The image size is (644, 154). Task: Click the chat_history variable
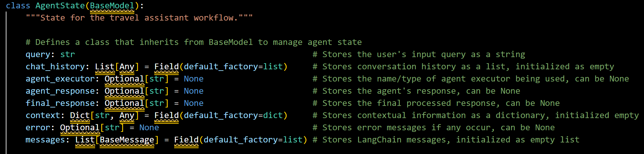click(x=55, y=67)
